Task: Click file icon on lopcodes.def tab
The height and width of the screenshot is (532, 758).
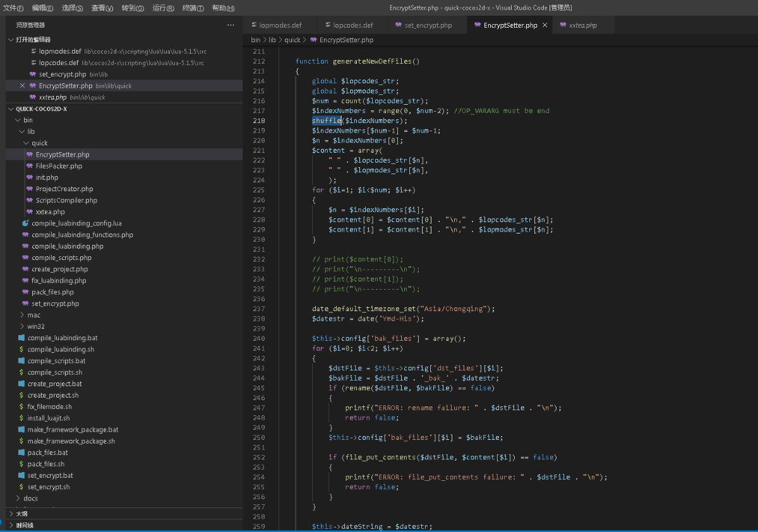Action: click(x=327, y=25)
